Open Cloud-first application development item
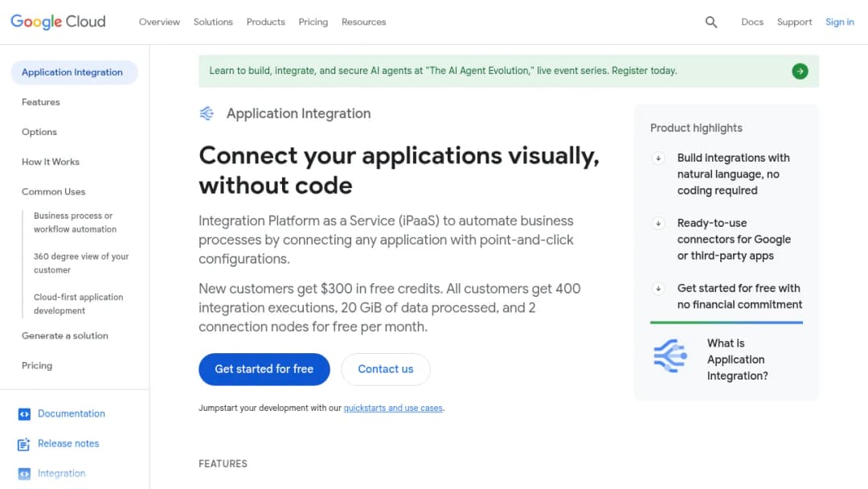The image size is (868, 489). tap(79, 304)
